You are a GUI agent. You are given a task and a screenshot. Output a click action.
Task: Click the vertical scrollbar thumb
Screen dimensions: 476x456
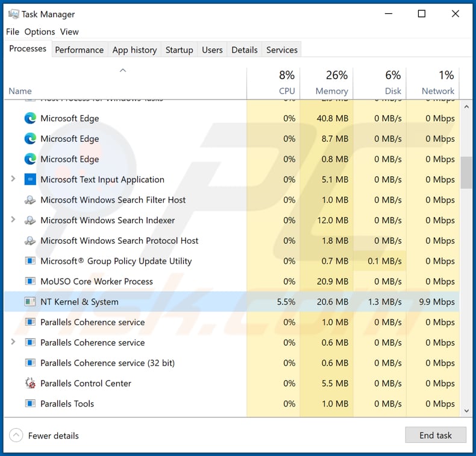[x=466, y=173]
